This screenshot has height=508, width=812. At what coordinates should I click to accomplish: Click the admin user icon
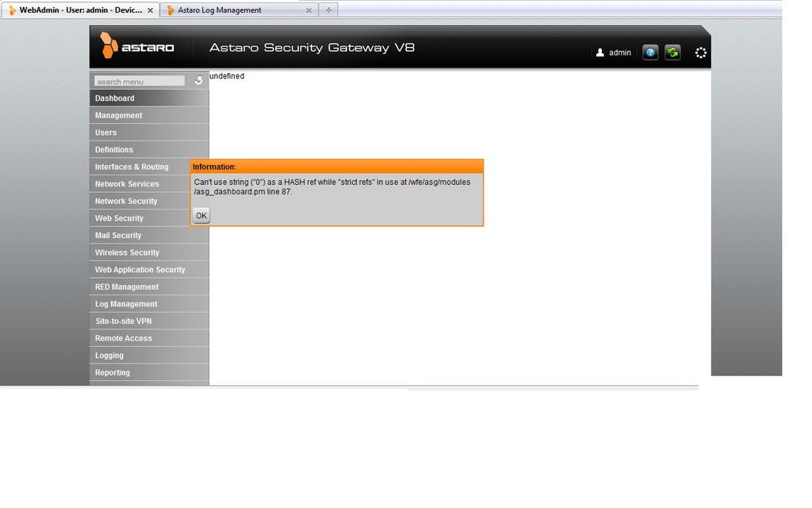[599, 52]
